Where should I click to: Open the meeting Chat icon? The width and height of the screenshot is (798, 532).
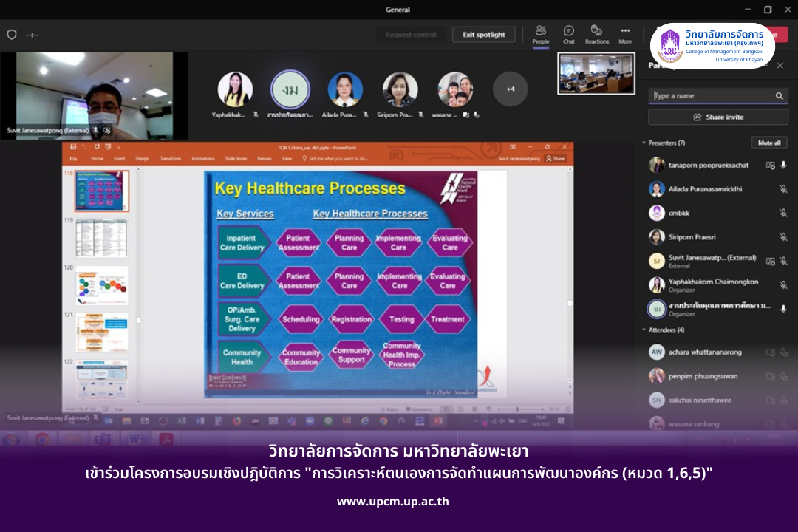tap(568, 30)
